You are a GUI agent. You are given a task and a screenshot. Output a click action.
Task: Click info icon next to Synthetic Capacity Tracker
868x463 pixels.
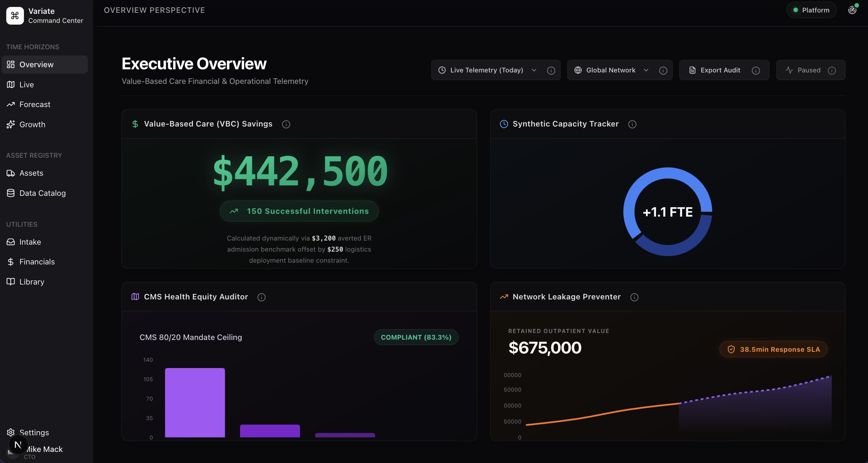632,124
